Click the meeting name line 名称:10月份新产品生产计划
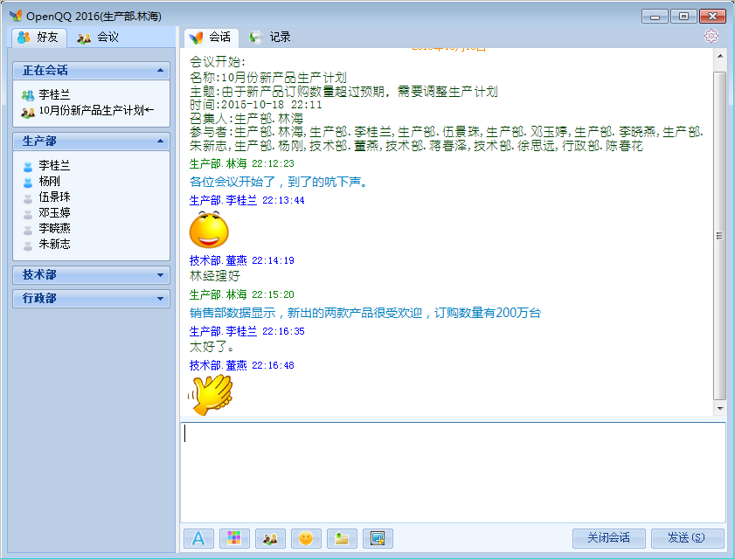735x560 pixels. coord(268,78)
